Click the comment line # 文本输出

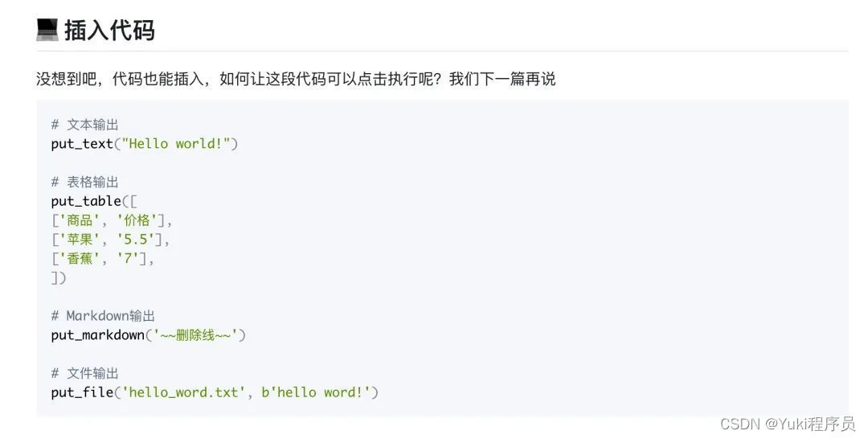pyautogui.click(x=84, y=125)
